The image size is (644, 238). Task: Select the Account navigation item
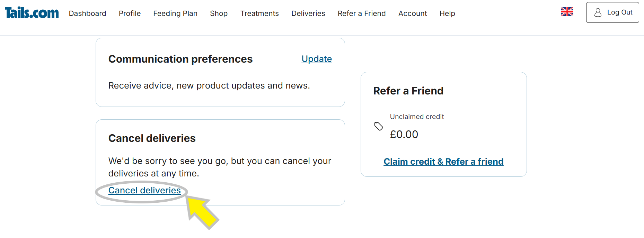pos(413,13)
